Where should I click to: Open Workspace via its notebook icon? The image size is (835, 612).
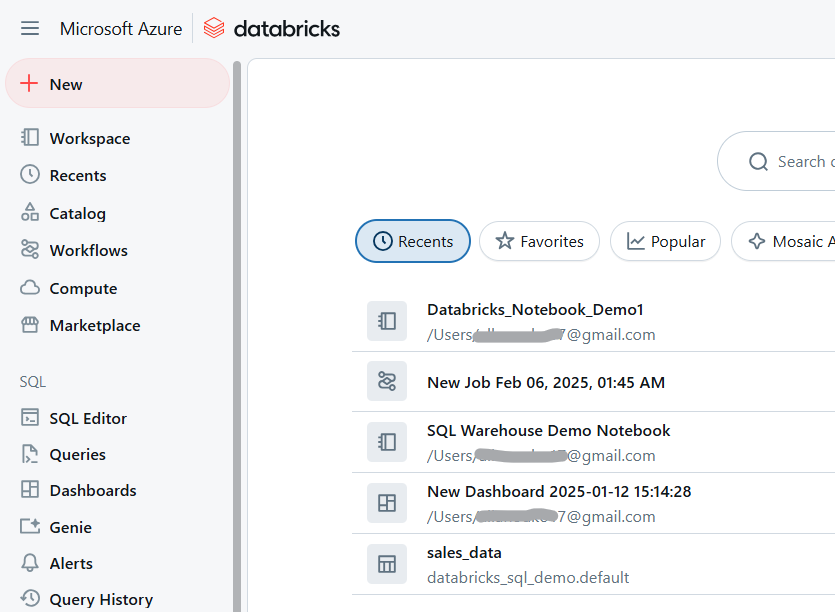pos(30,137)
